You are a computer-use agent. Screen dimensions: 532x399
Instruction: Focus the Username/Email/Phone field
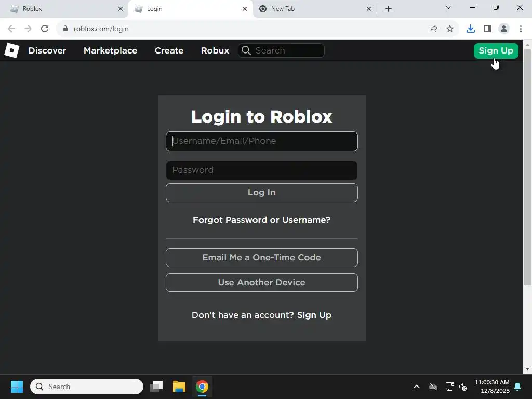coord(262,141)
